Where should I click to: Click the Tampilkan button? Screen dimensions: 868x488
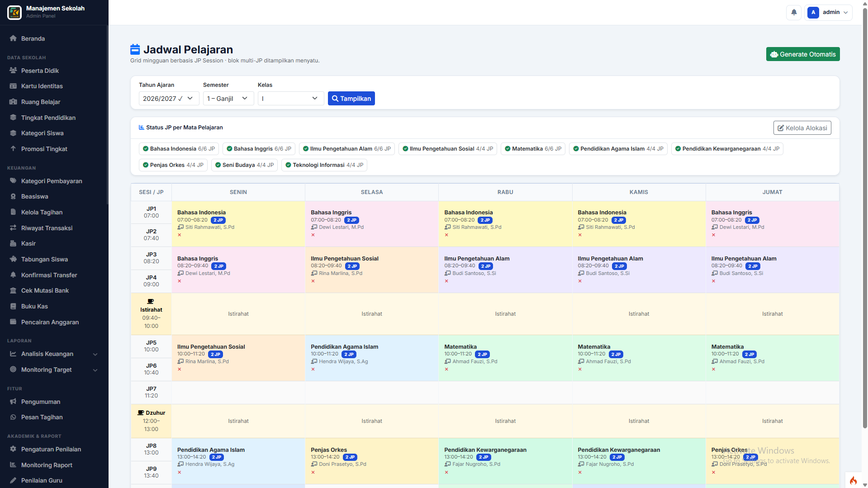351,99
